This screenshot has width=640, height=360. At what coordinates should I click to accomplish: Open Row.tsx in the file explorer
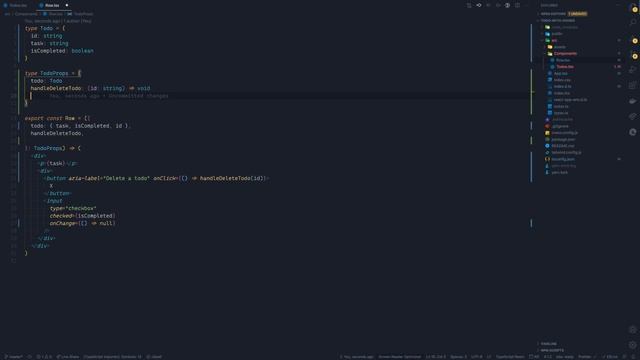563,60
